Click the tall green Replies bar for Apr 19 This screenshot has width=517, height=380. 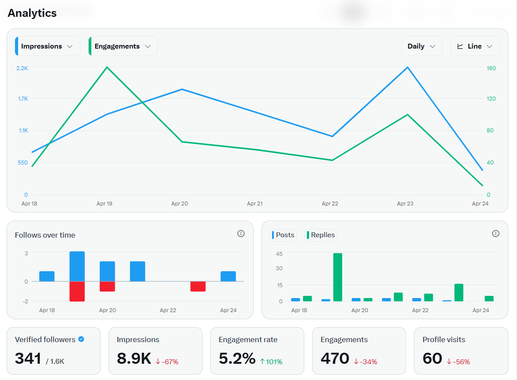click(338, 277)
